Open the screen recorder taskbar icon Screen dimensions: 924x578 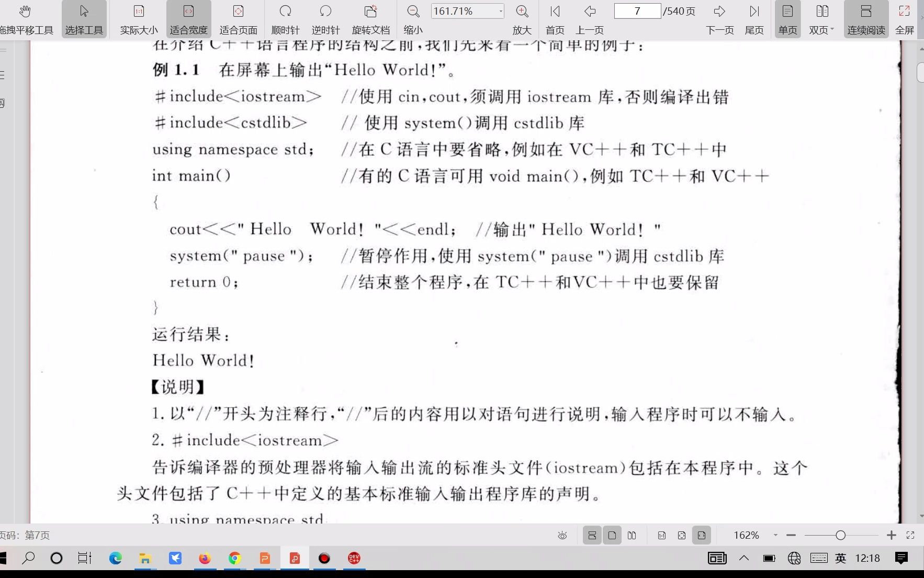pos(324,558)
